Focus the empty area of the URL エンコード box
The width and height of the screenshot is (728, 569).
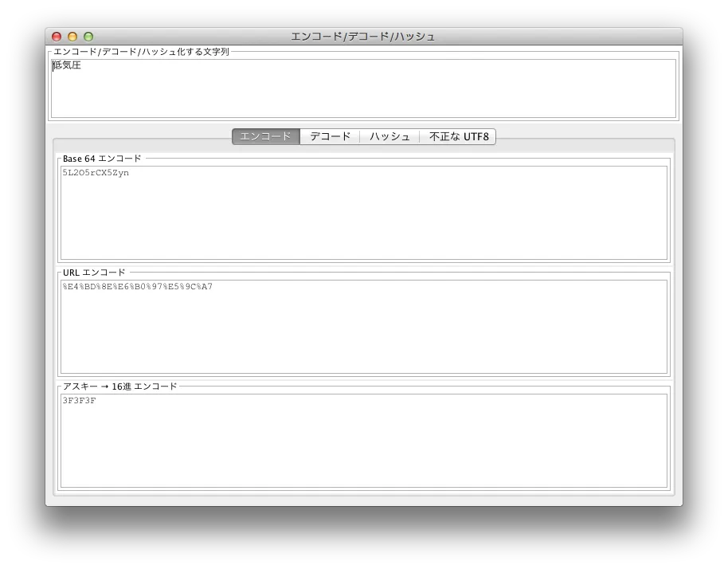click(363, 335)
